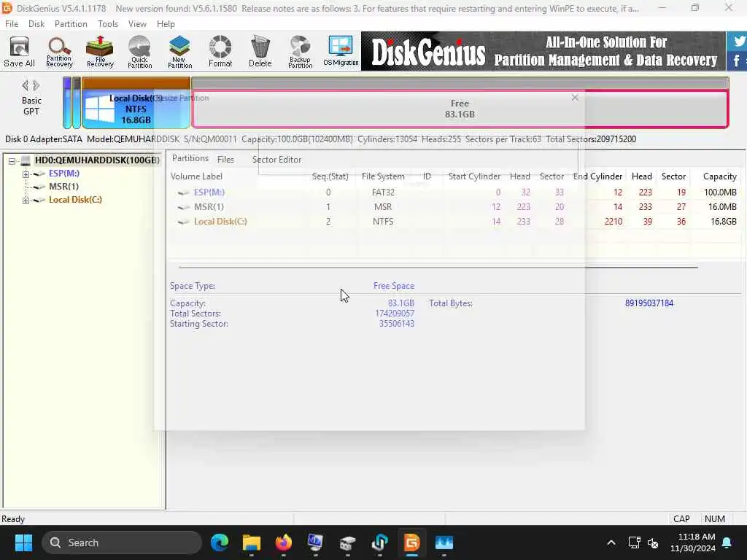Launch the File Recovery tool
This screenshot has width=747, height=560.
point(99,52)
